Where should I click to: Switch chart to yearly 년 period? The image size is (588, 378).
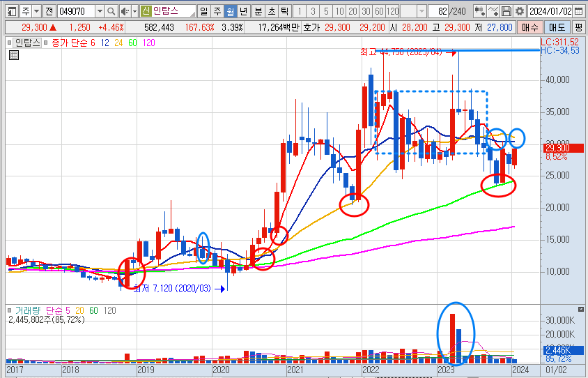tap(243, 11)
